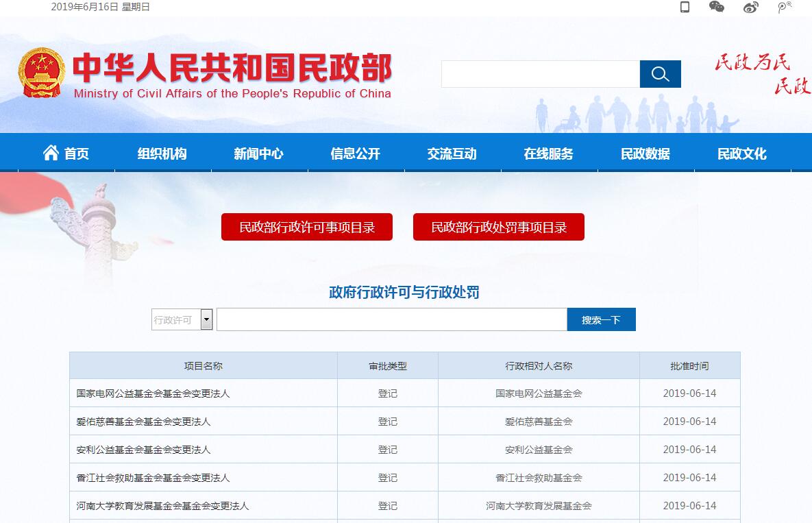Screen dimensions: 812x523
Task: Open the WeChat icon in top bar
Action: (717, 7)
